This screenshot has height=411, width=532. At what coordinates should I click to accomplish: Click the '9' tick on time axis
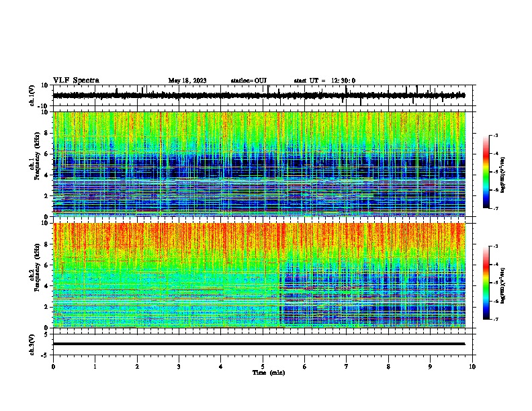tap(430, 367)
